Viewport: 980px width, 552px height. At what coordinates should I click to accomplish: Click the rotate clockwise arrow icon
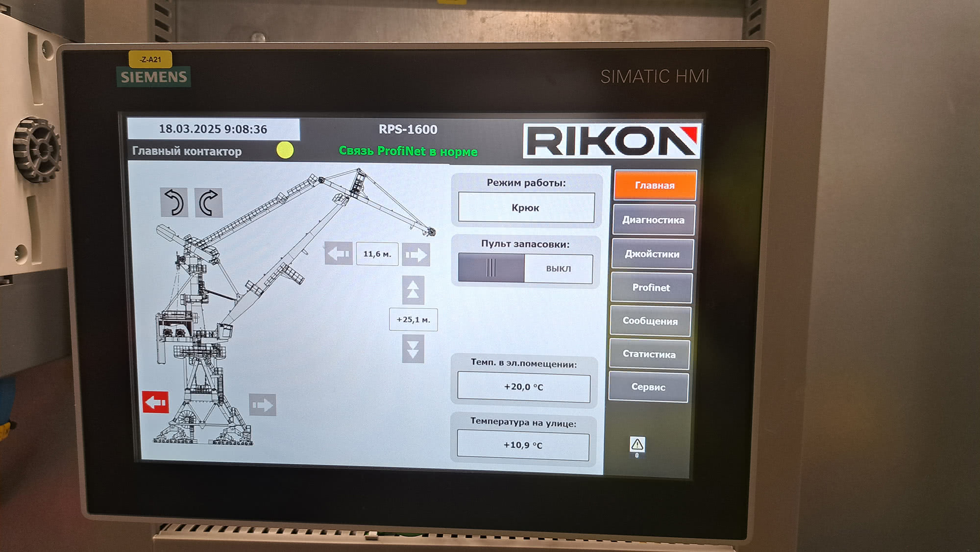click(209, 202)
